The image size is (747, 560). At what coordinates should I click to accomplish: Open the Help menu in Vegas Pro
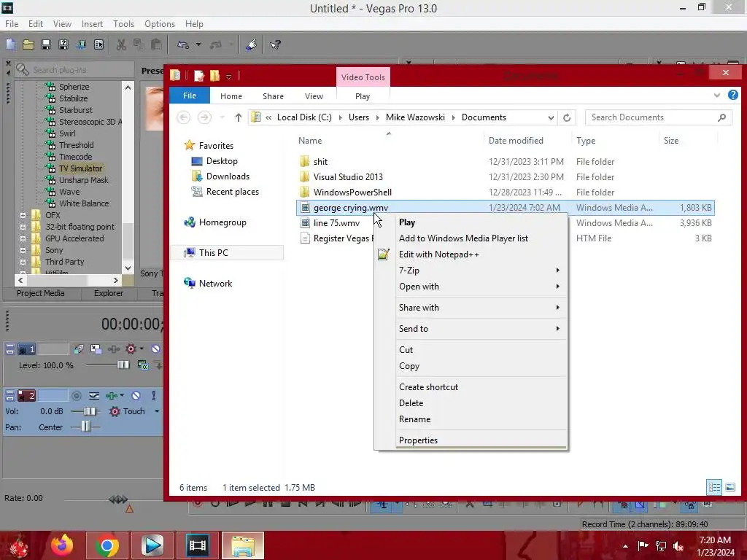[194, 24]
